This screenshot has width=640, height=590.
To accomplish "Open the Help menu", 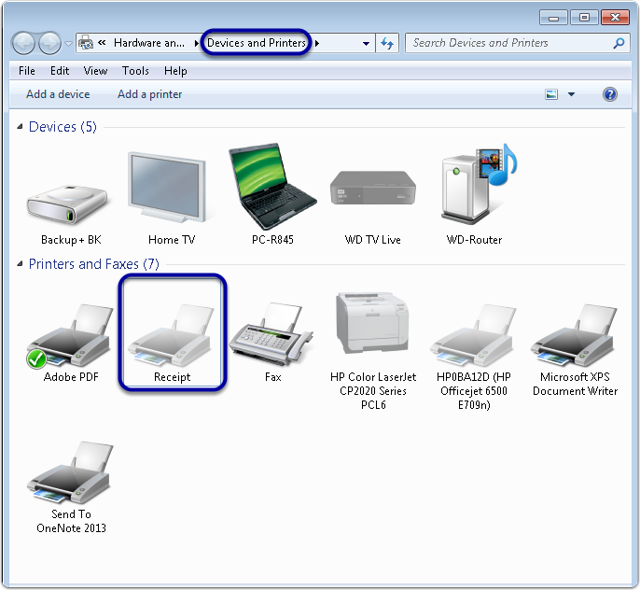I will (x=176, y=71).
